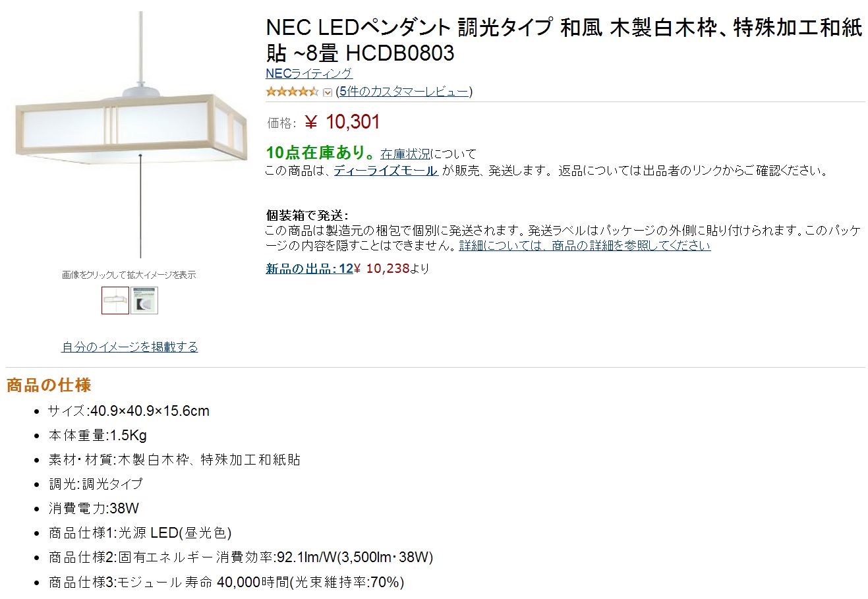This screenshot has width=868, height=599.
Task: Open the NECライティング brand link
Action: [309, 73]
